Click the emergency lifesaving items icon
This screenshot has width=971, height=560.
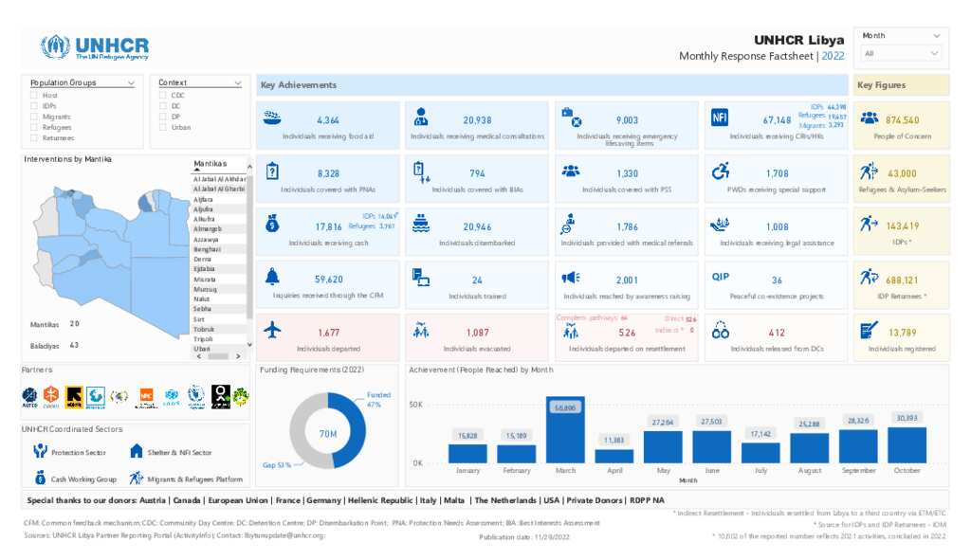tap(571, 117)
